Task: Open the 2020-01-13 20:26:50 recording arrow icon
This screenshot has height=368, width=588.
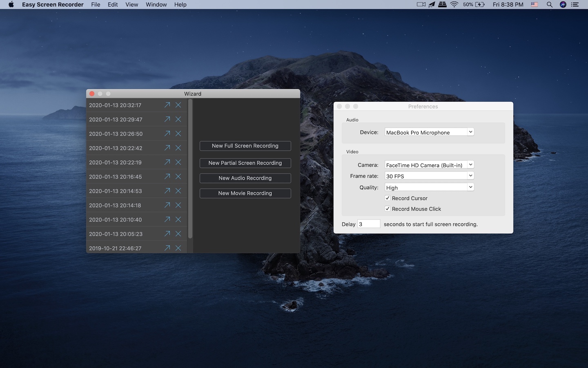Action: [167, 134]
